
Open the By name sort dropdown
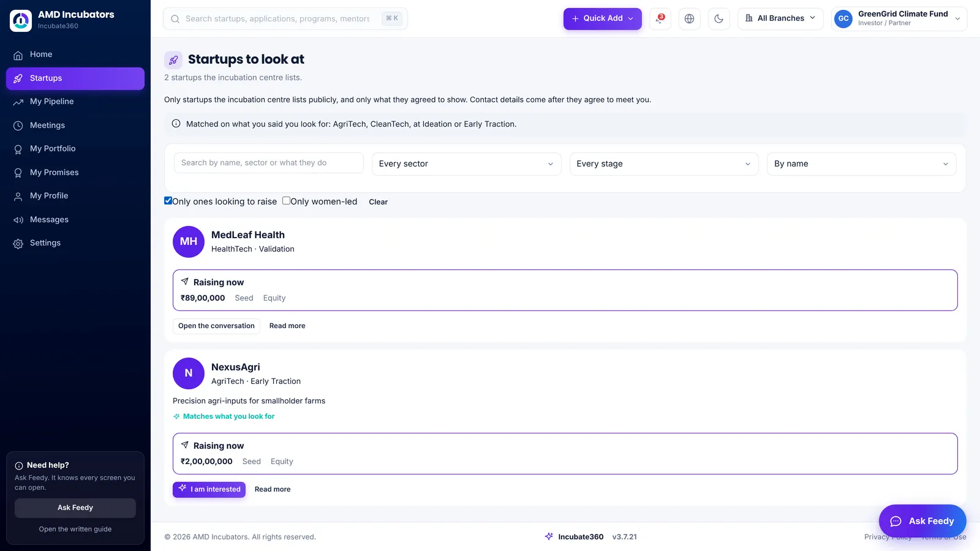coord(861,164)
